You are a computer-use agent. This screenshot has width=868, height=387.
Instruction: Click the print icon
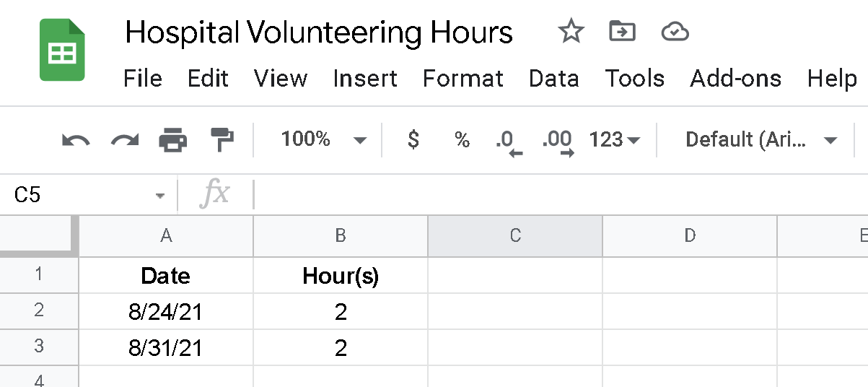point(173,139)
